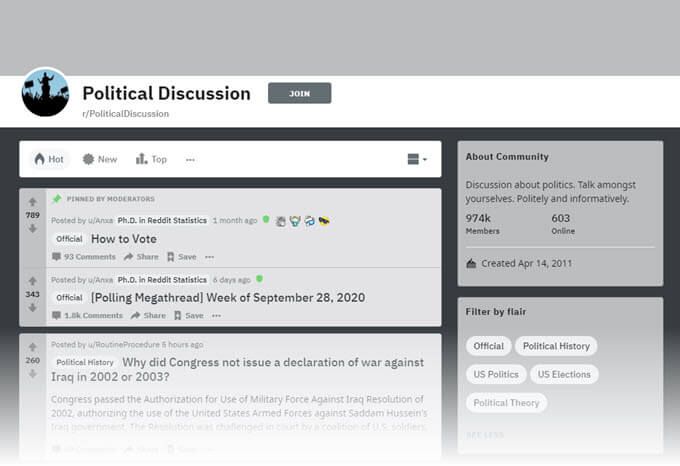Filter posts by Political History flair
Viewport: 680px width, 466px height.
[556, 346]
